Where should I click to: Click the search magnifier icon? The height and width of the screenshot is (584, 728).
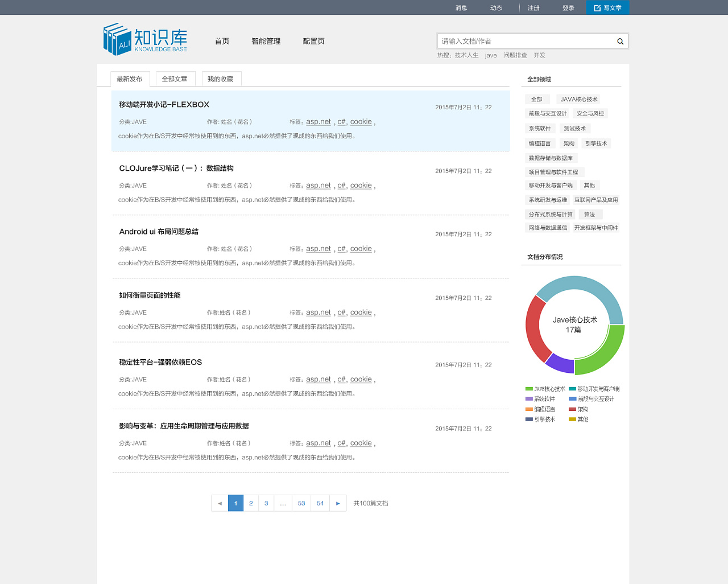620,42
